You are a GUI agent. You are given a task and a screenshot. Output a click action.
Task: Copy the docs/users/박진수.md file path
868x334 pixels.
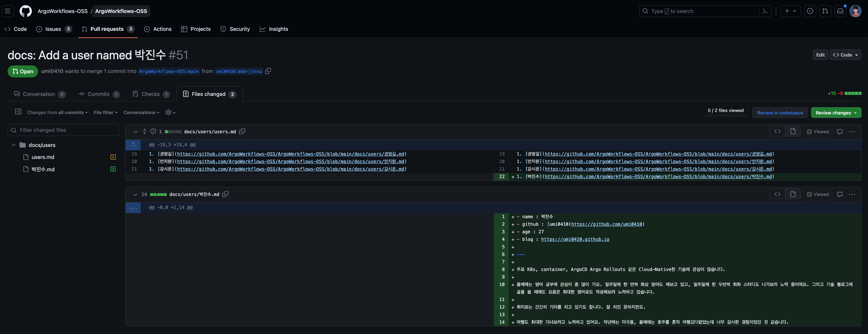click(x=225, y=194)
